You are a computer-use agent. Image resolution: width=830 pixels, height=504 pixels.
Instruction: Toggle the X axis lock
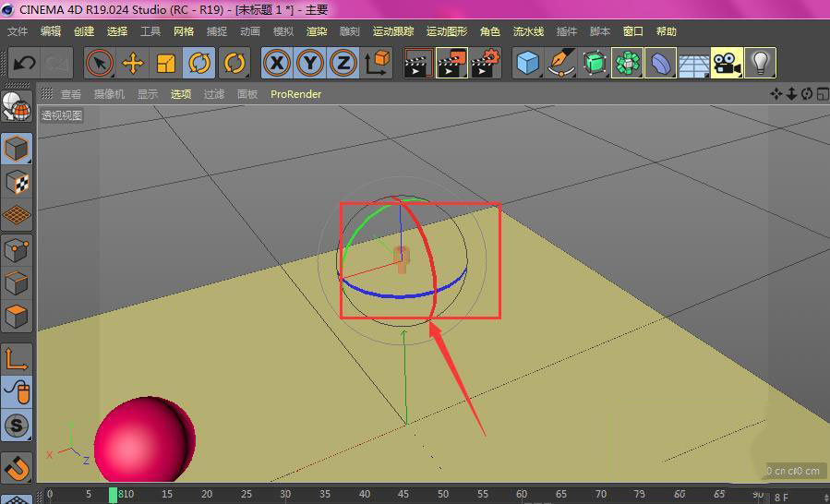[277, 64]
